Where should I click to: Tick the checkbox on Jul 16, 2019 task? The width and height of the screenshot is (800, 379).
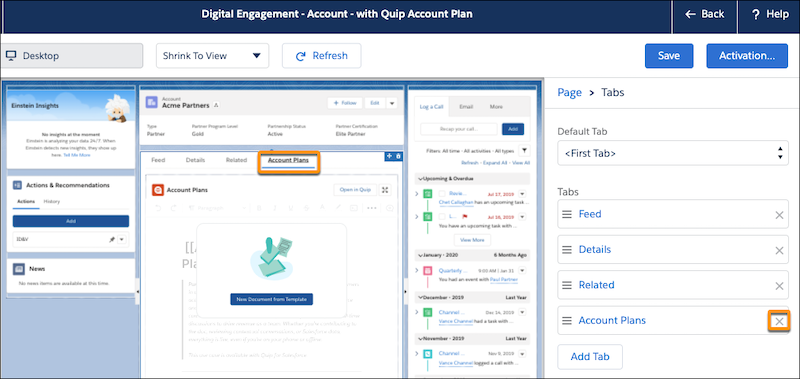442,217
